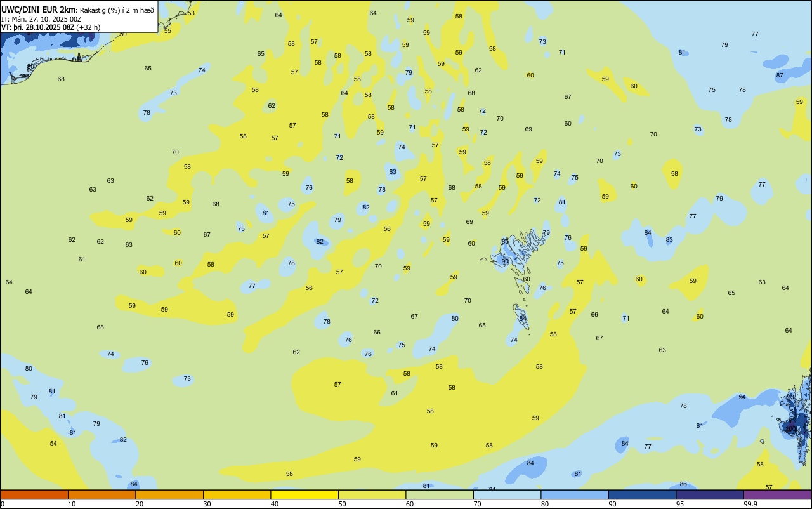Click the 0–10 dark orange legend swatch
This screenshot has width=812, height=509.
tap(34, 494)
